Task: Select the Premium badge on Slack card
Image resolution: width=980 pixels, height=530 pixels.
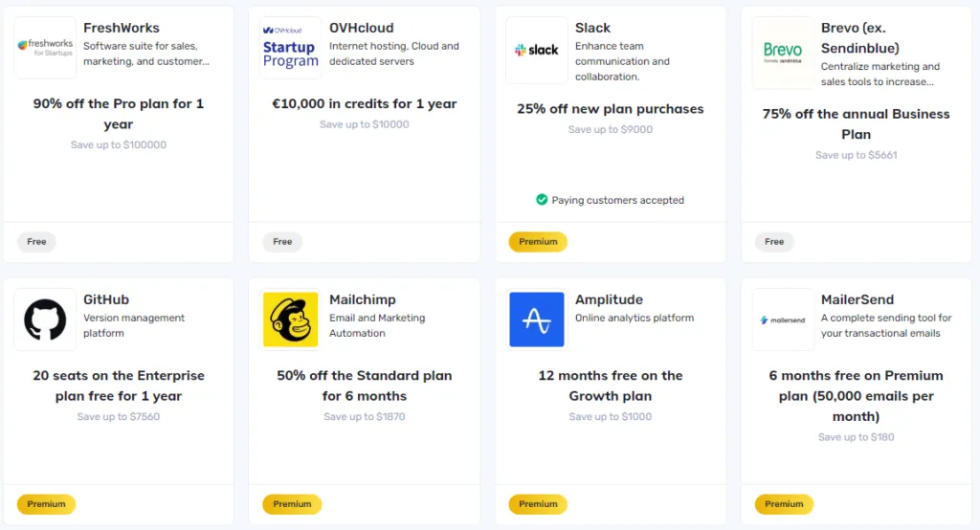Action: pyautogui.click(x=538, y=242)
